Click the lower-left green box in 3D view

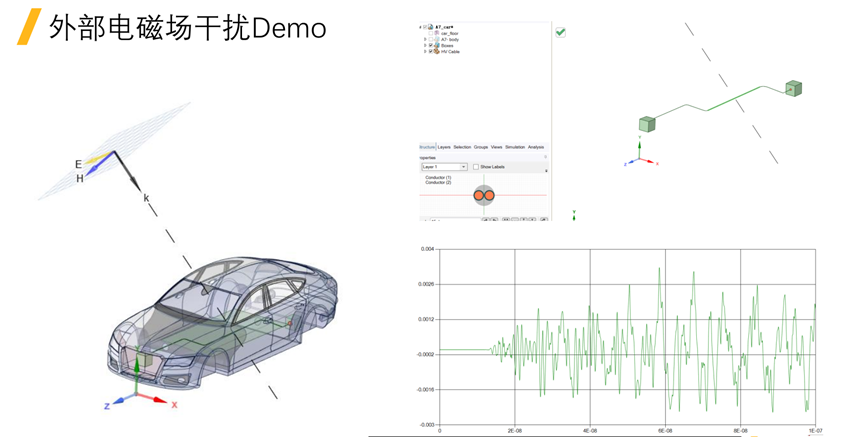(647, 124)
